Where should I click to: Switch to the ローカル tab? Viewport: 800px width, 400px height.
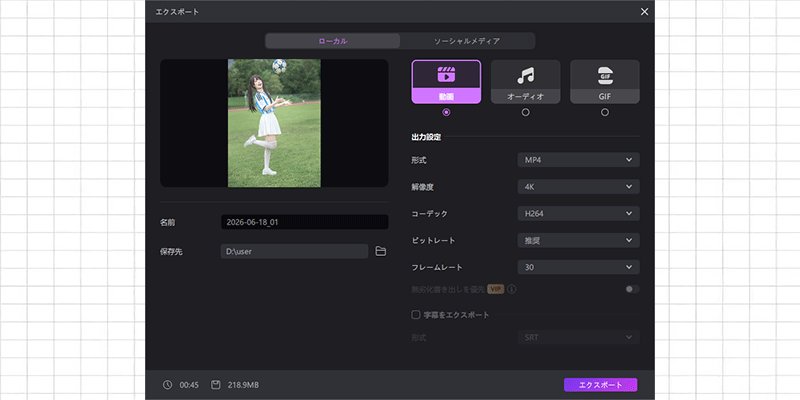click(x=333, y=41)
